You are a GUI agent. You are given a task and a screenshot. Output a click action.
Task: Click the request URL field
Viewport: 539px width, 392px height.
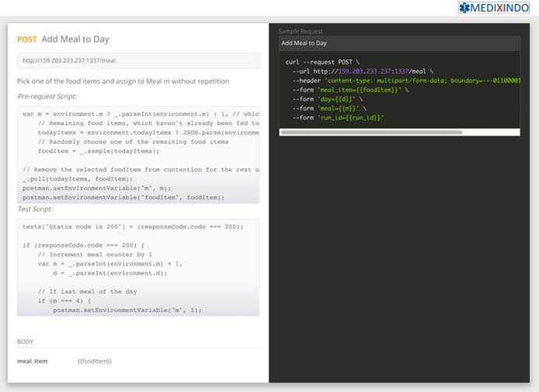point(138,61)
